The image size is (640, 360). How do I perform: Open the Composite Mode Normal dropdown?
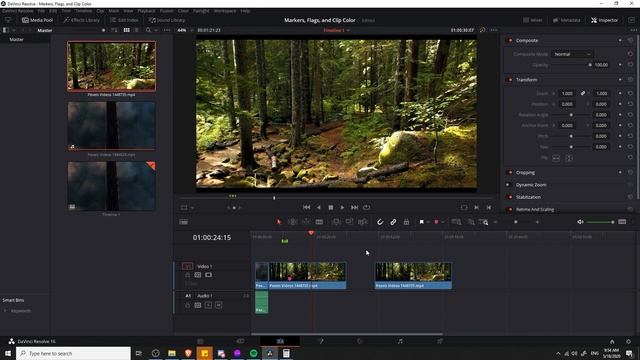tap(571, 54)
